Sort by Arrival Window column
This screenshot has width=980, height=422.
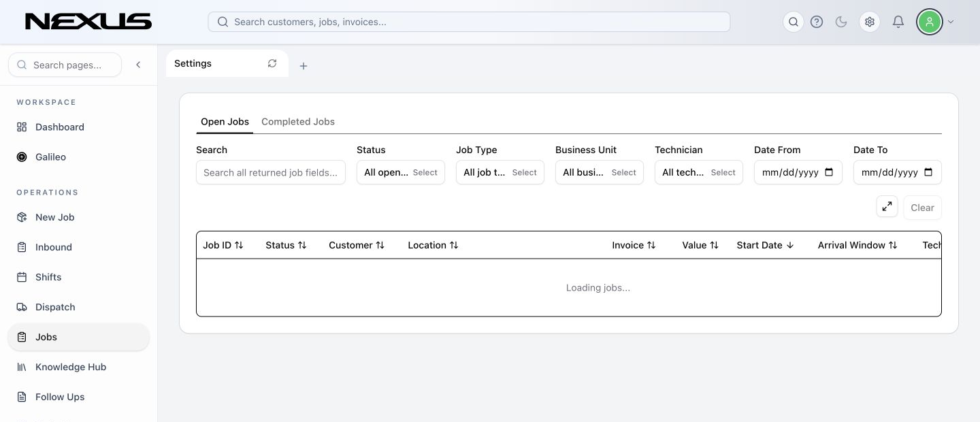click(857, 245)
